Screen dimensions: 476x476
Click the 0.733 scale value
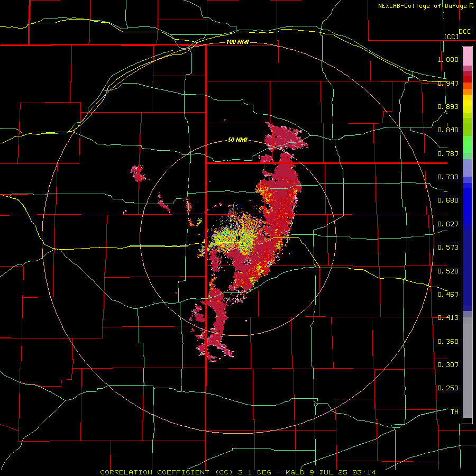[x=448, y=177]
